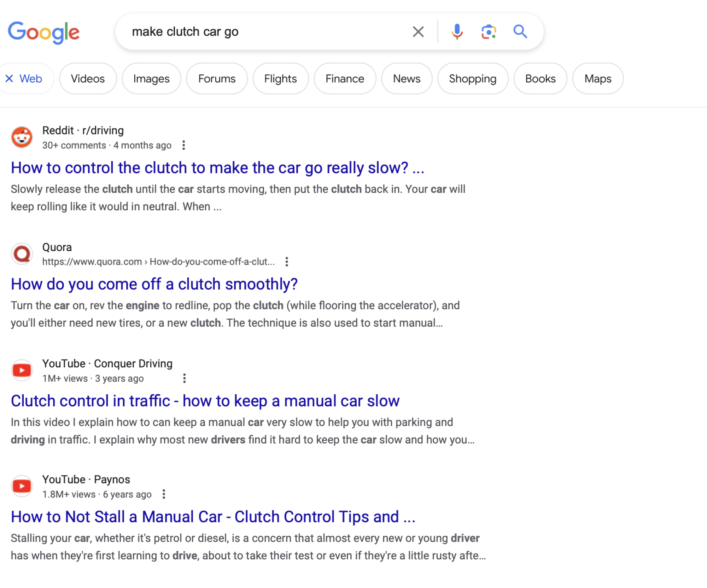Image resolution: width=707 pixels, height=588 pixels.
Task: Open the three-dot menu on the Reddit result
Action: click(x=184, y=145)
